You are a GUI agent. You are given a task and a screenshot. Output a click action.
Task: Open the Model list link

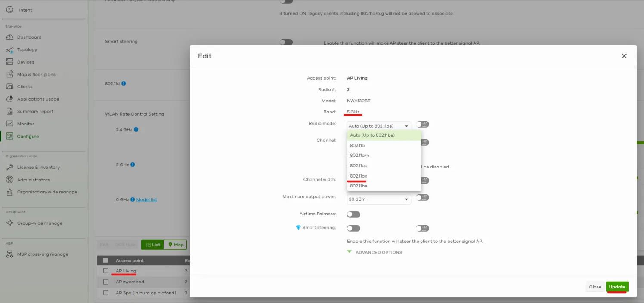click(x=147, y=200)
